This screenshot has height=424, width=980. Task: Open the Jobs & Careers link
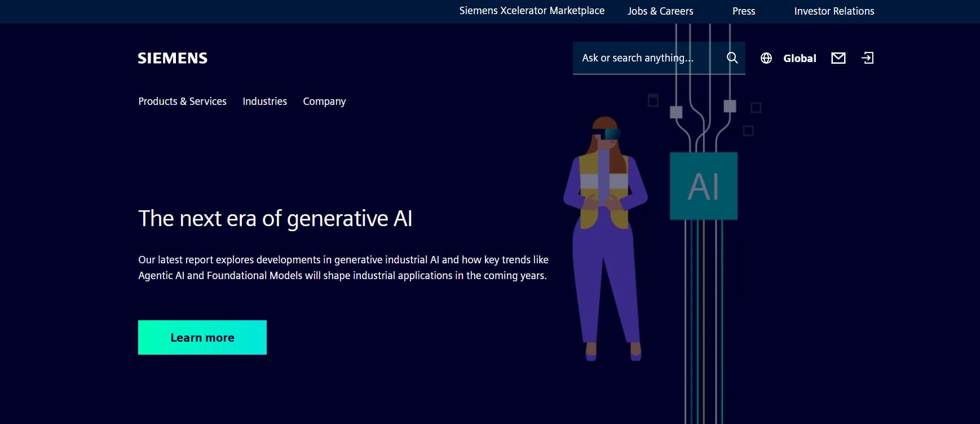(x=660, y=11)
